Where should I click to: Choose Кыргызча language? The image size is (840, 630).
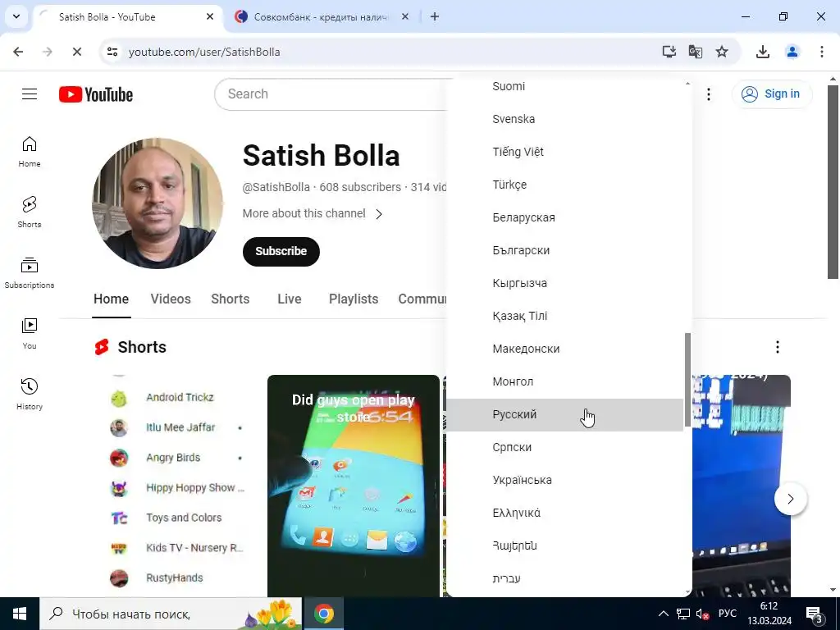pos(564,283)
